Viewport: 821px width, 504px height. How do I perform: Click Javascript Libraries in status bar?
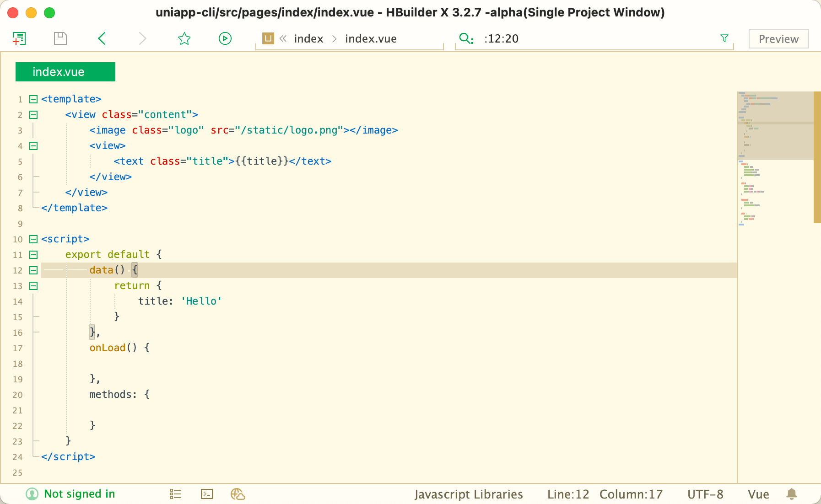click(469, 494)
